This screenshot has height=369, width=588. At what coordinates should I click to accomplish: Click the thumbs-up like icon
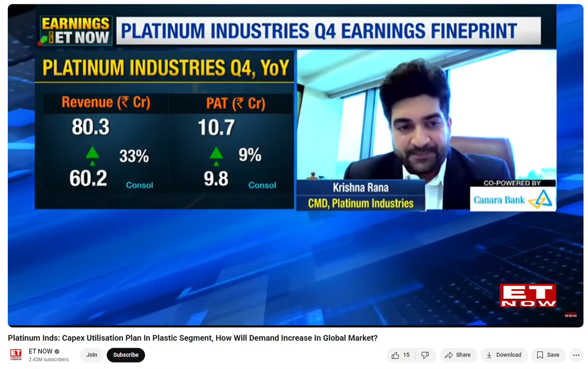[x=395, y=355]
